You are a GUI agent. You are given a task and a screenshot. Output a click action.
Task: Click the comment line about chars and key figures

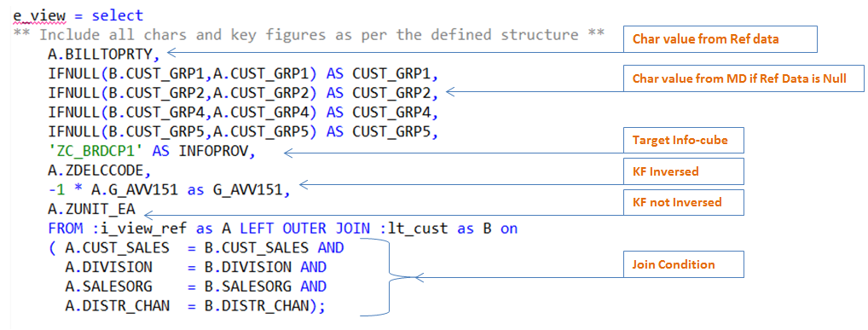(x=309, y=35)
